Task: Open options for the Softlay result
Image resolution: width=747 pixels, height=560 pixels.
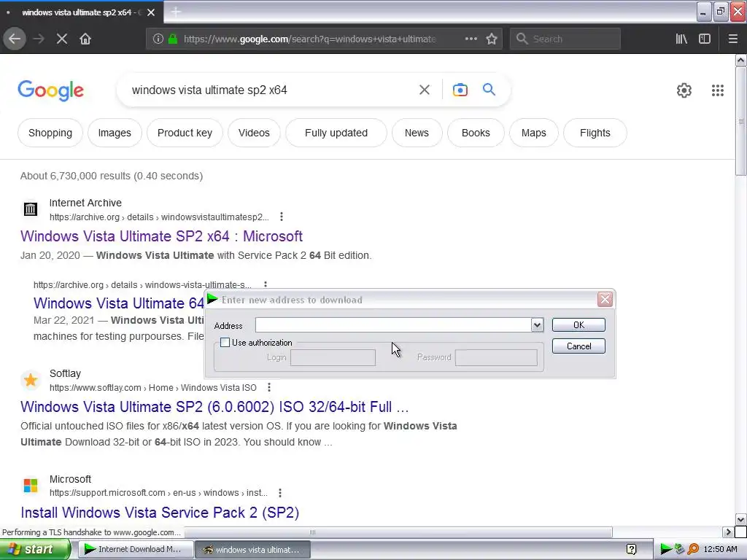Action: pos(269,387)
